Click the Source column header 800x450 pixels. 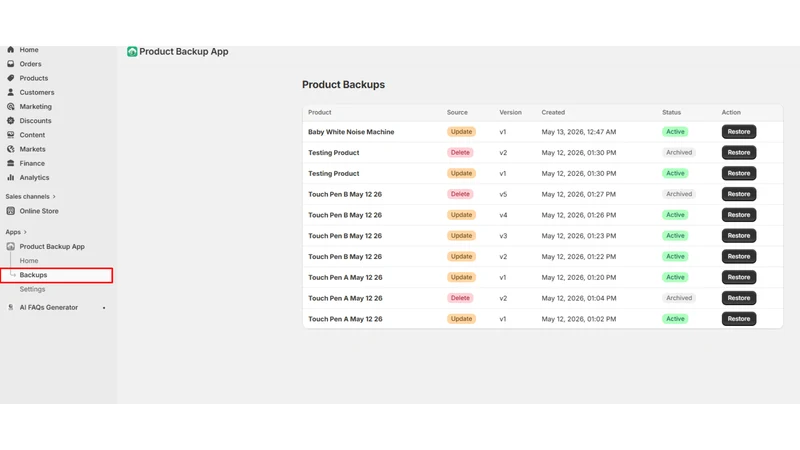(x=457, y=112)
